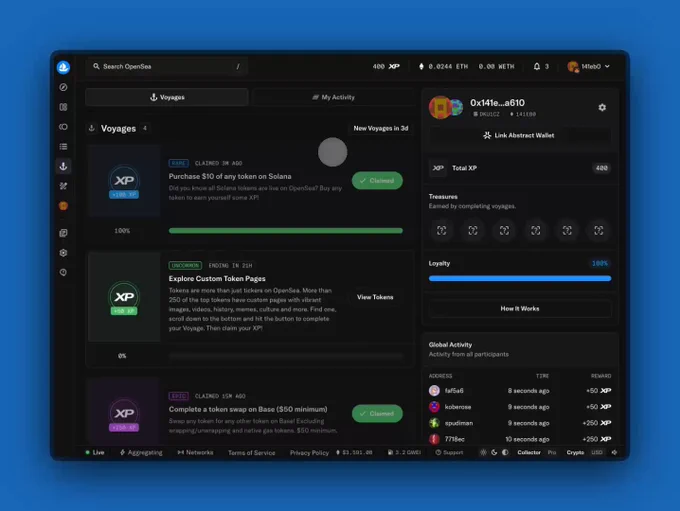Click Claimed button on Solana voyage

(x=377, y=180)
